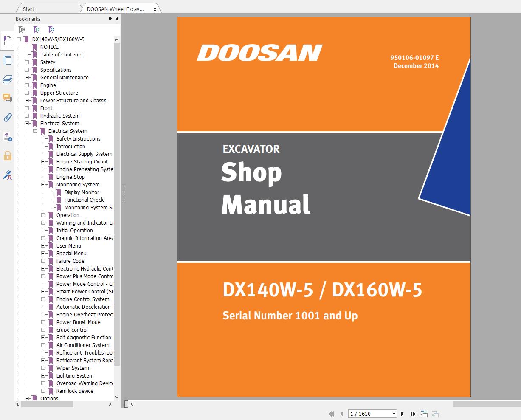This screenshot has width=521, height=420.
Task: Open the Functional Check bookmark
Action: 84,200
